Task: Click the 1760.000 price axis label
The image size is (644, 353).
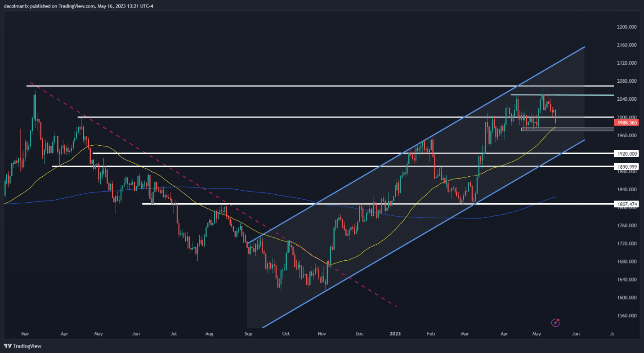Action: point(627,225)
